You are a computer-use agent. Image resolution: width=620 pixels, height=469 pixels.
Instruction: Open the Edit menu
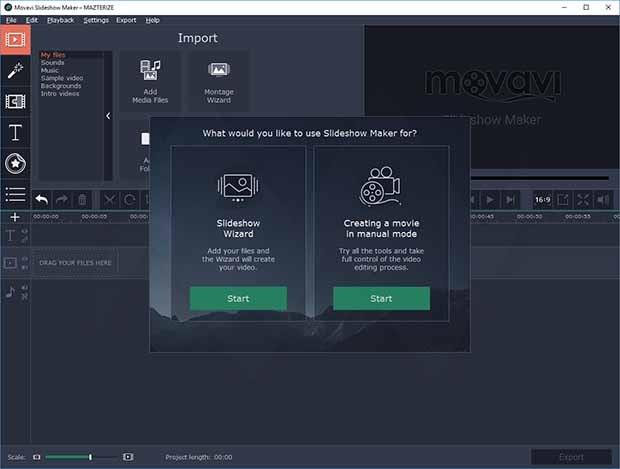pos(32,20)
